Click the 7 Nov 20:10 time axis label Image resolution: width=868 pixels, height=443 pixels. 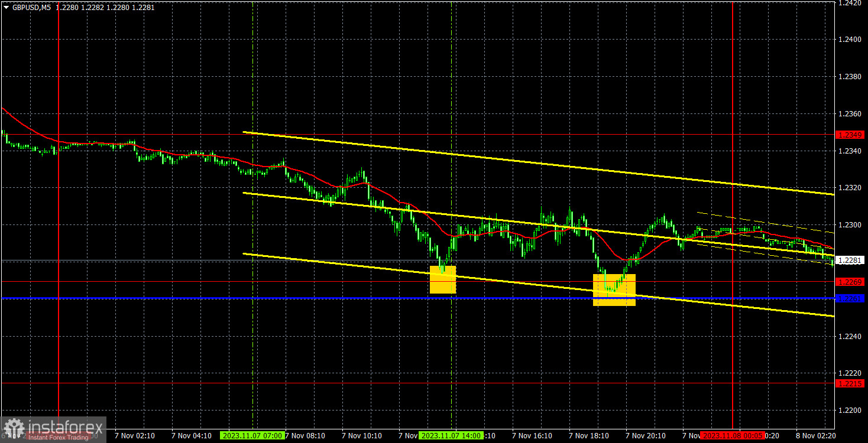tap(646, 435)
